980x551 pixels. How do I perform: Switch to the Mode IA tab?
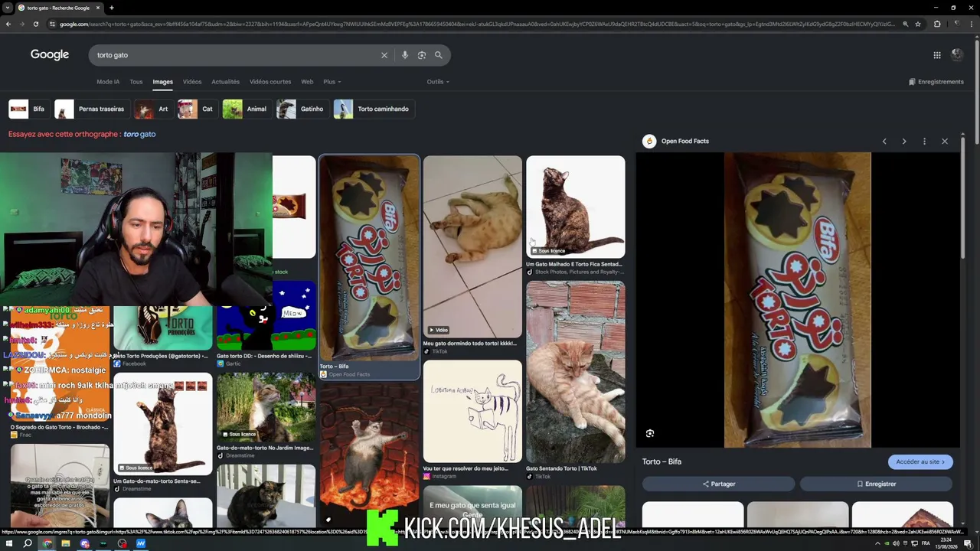(108, 82)
